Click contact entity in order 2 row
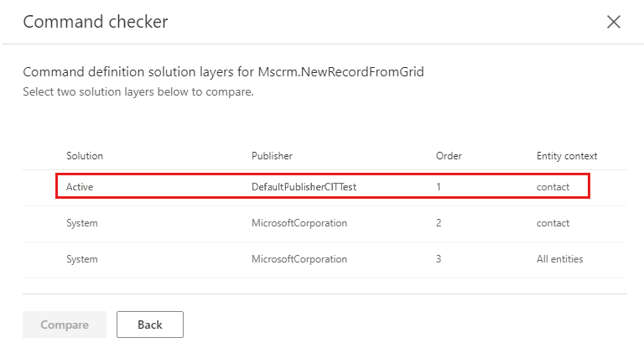This screenshot has width=644, height=343. (x=553, y=223)
